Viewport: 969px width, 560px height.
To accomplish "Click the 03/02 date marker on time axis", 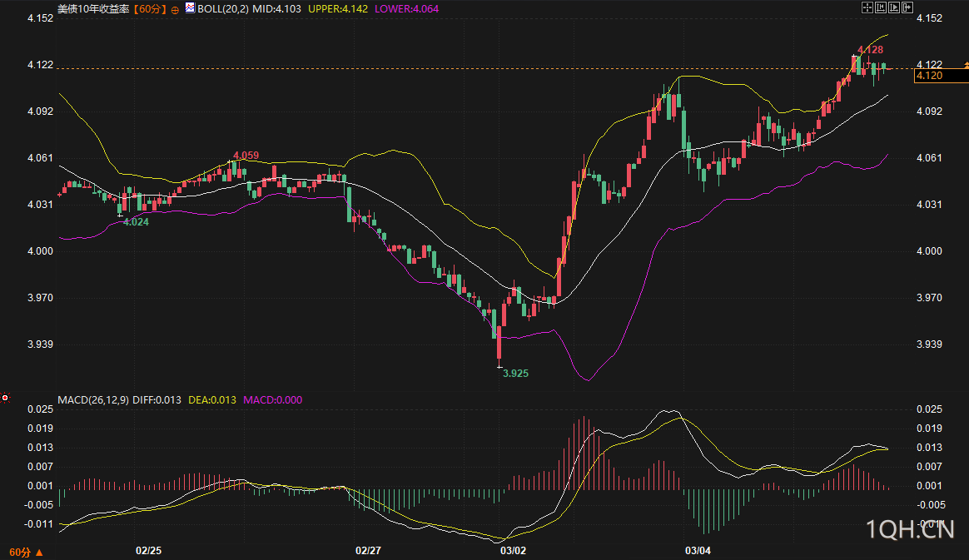I will 512,551.
